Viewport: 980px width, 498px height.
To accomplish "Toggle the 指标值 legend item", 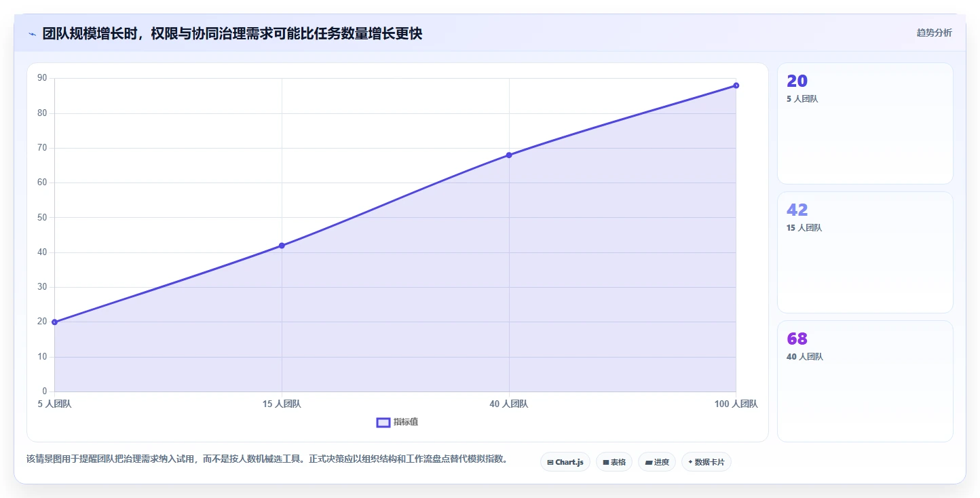I will [398, 422].
